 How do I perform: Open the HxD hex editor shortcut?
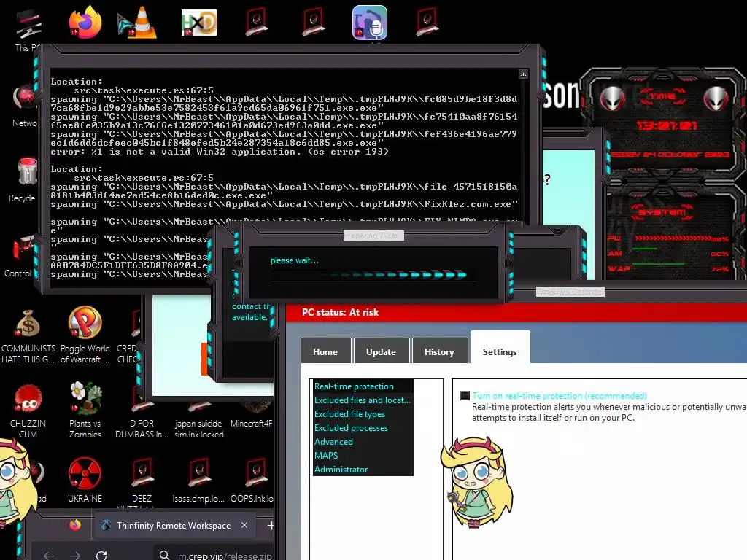[x=199, y=23]
